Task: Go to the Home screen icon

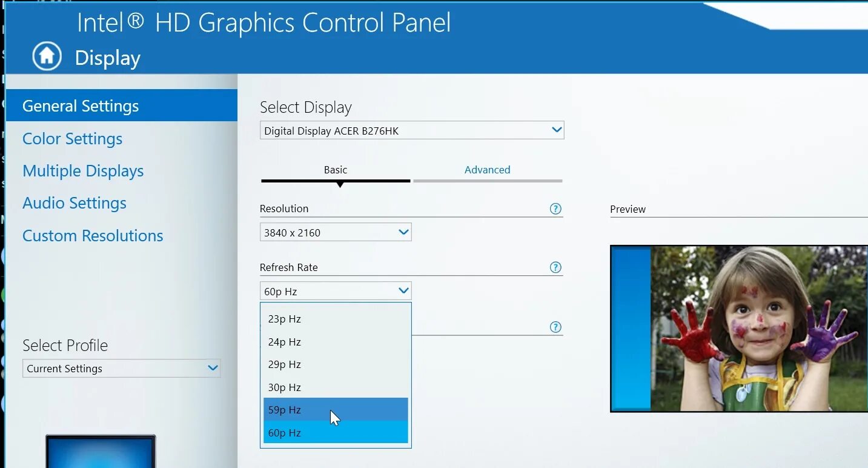Action: pos(47,56)
